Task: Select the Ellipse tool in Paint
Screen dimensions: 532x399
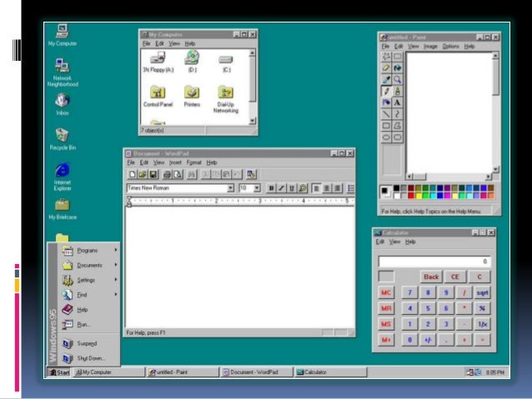Action: 386,137
